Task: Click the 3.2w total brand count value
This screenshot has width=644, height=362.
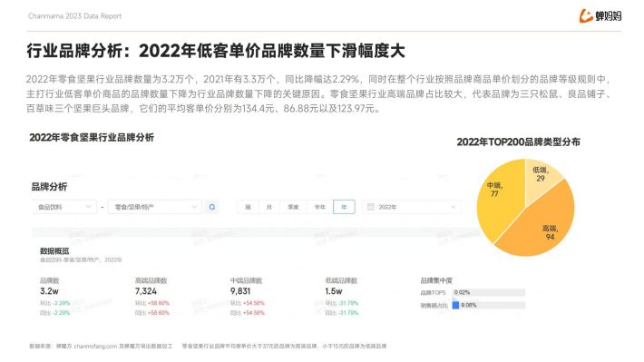Action: [49, 291]
